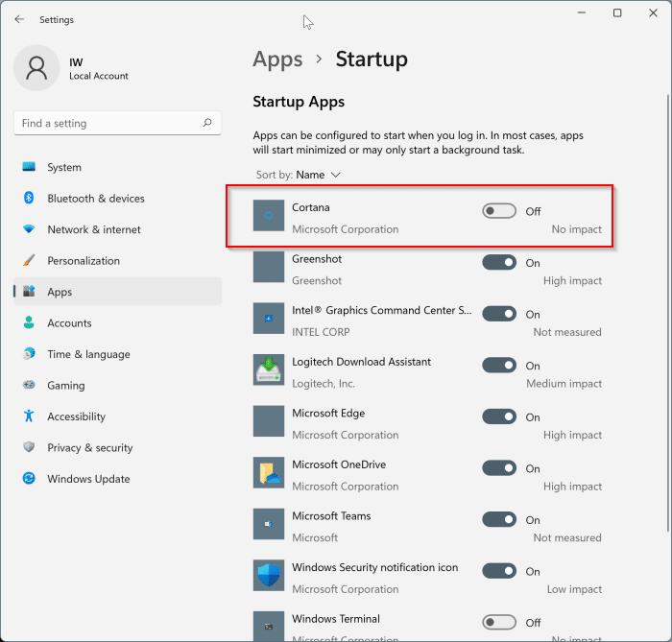Screen dimensions: 672x642
Task: Click the Startup Apps heading
Action: pos(299,102)
